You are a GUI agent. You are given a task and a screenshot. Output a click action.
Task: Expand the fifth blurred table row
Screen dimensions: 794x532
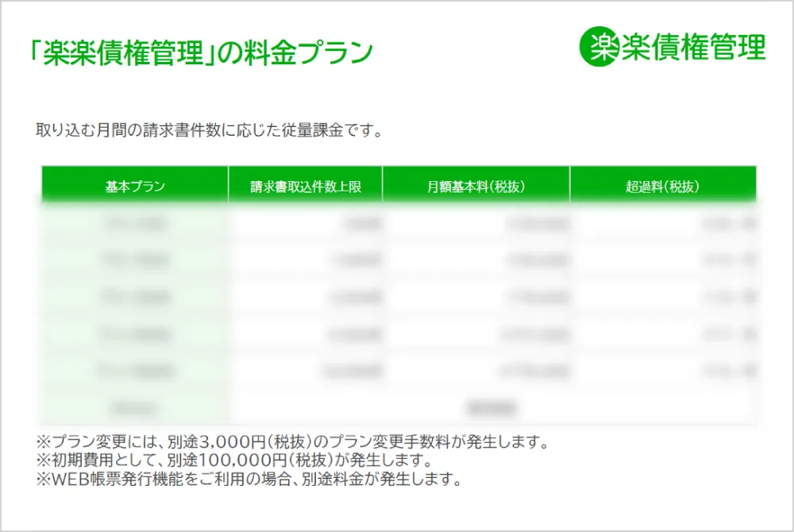(x=397, y=370)
